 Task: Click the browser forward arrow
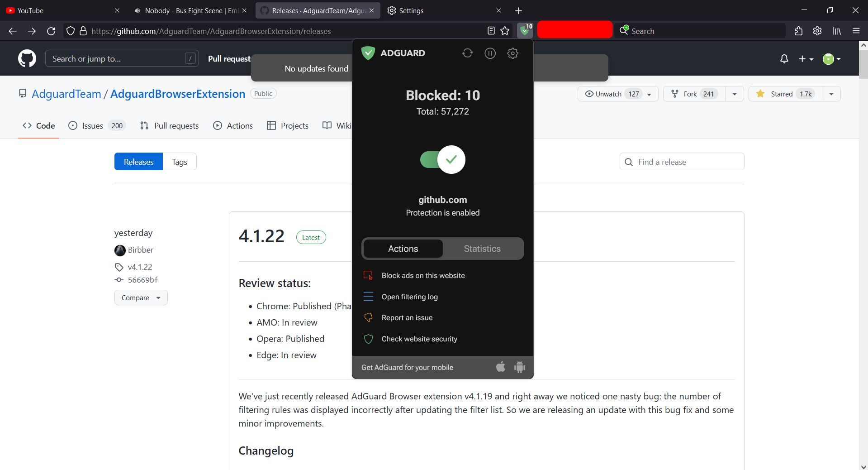click(x=32, y=31)
